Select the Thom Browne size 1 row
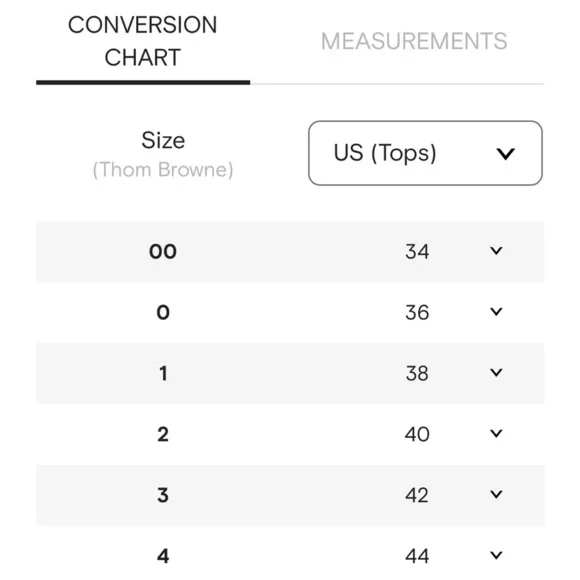 290,373
